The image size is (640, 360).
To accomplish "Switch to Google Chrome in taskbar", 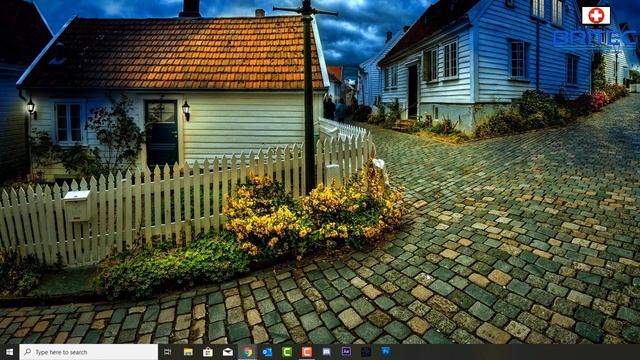I will [247, 352].
